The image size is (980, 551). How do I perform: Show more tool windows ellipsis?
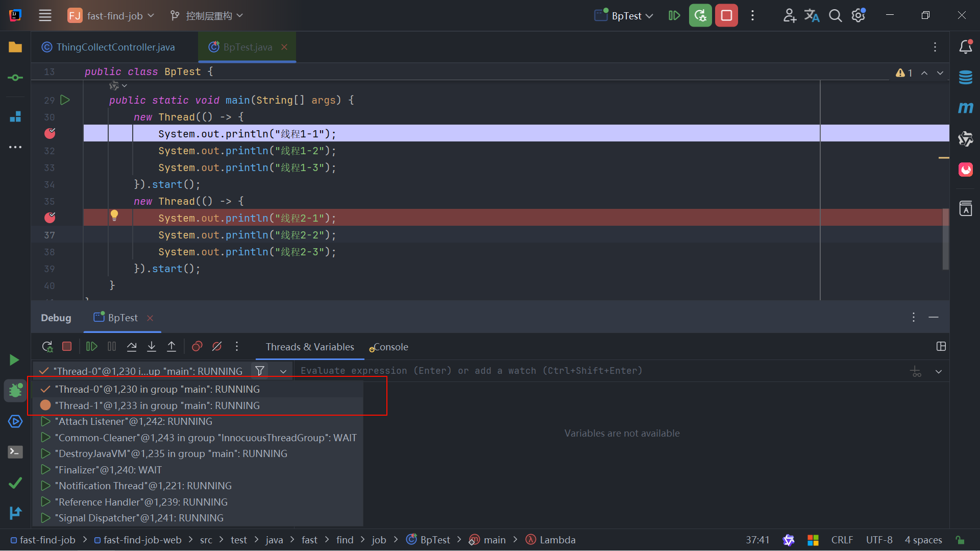[x=15, y=147]
